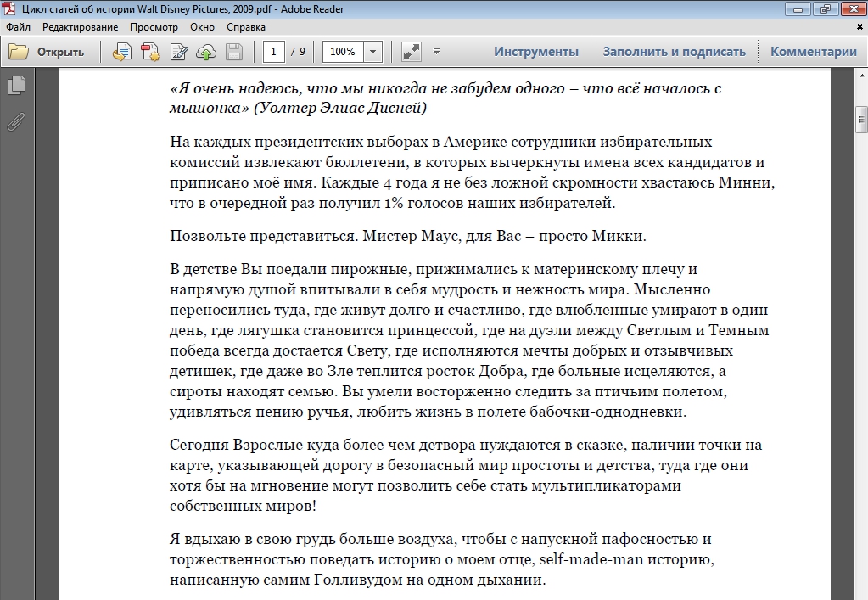Viewport: 868px width, 600px height.
Task: Click the text 'На каждых президентских выборах'
Action: click(x=298, y=143)
